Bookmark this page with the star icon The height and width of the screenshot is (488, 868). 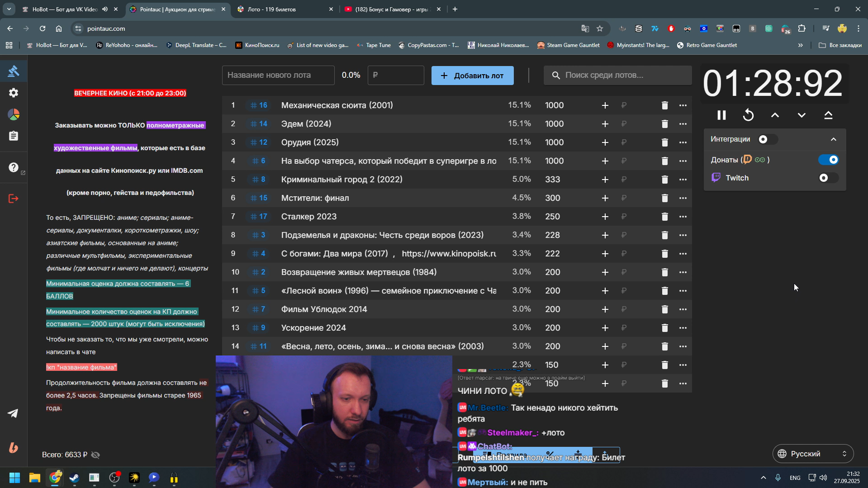[x=600, y=28]
